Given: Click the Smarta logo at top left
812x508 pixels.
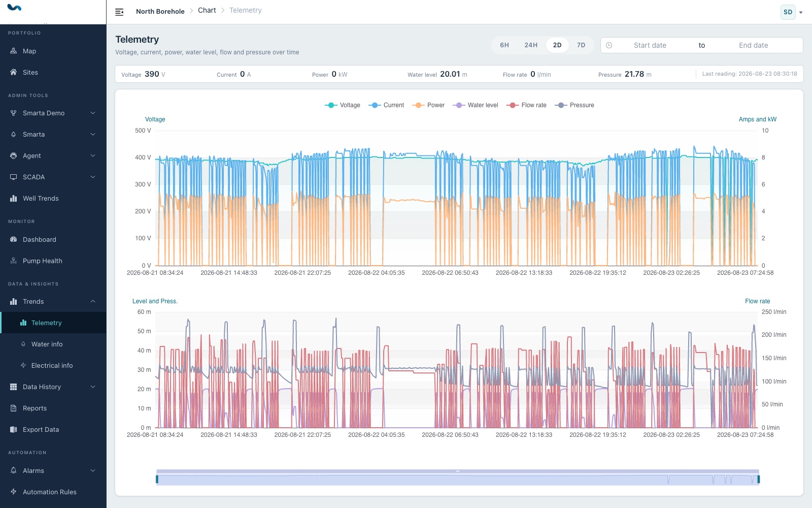Looking at the screenshot, I should tap(14, 8).
